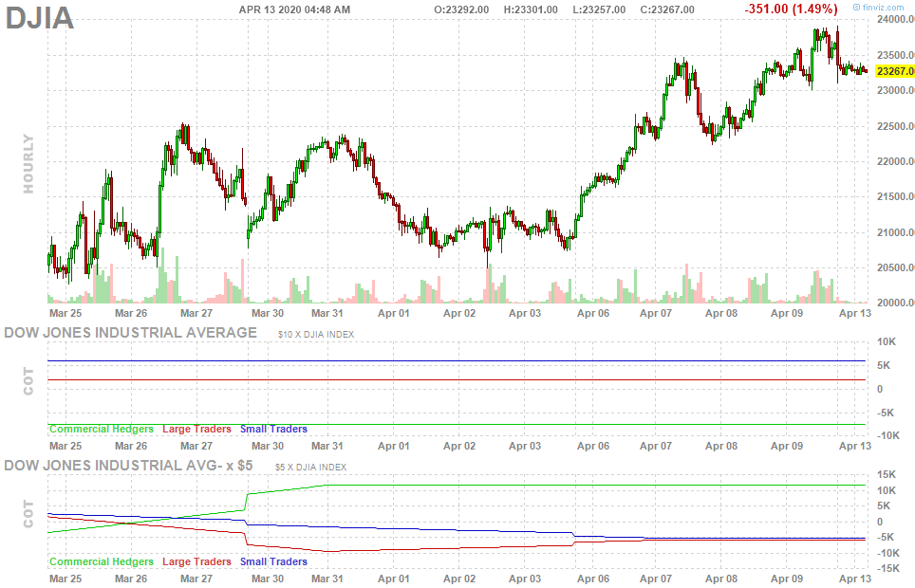
Task: Click Mar 26 under the $10 COT chart
Action: 131,447
